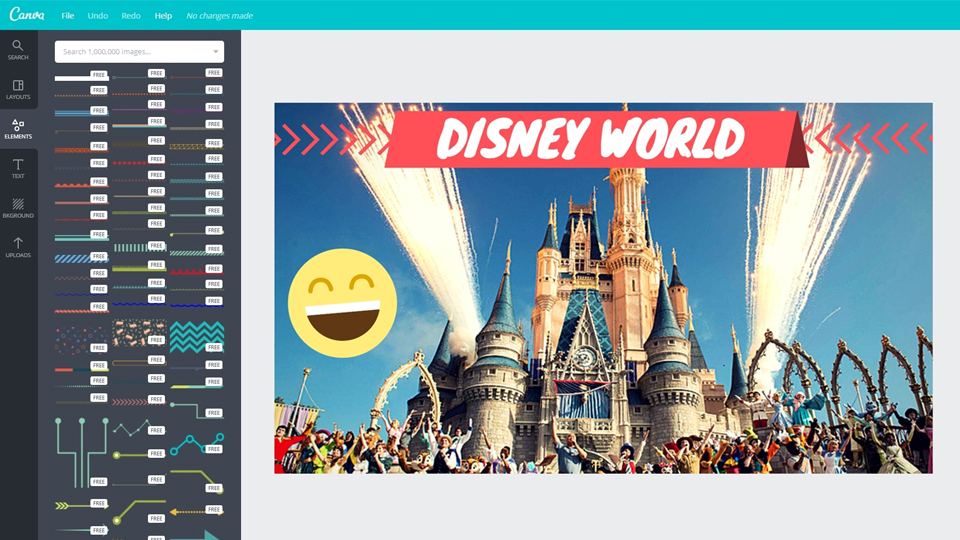Image resolution: width=960 pixels, height=540 pixels.
Task: Click Redo in the top bar
Action: click(x=130, y=15)
